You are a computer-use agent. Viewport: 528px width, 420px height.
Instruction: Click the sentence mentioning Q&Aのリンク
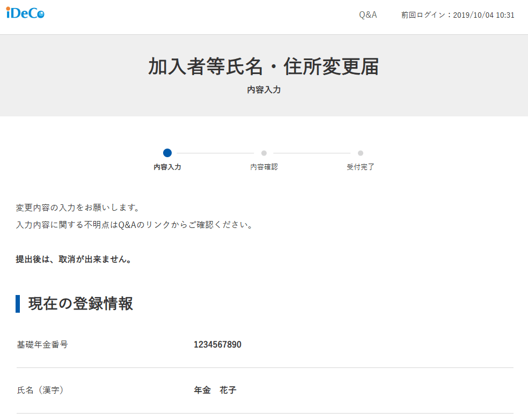click(134, 225)
